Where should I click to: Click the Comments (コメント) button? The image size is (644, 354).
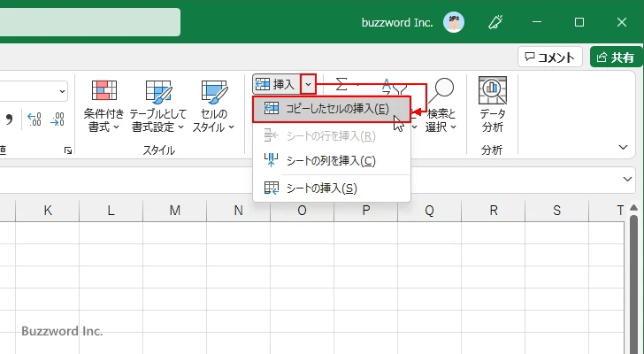point(550,58)
